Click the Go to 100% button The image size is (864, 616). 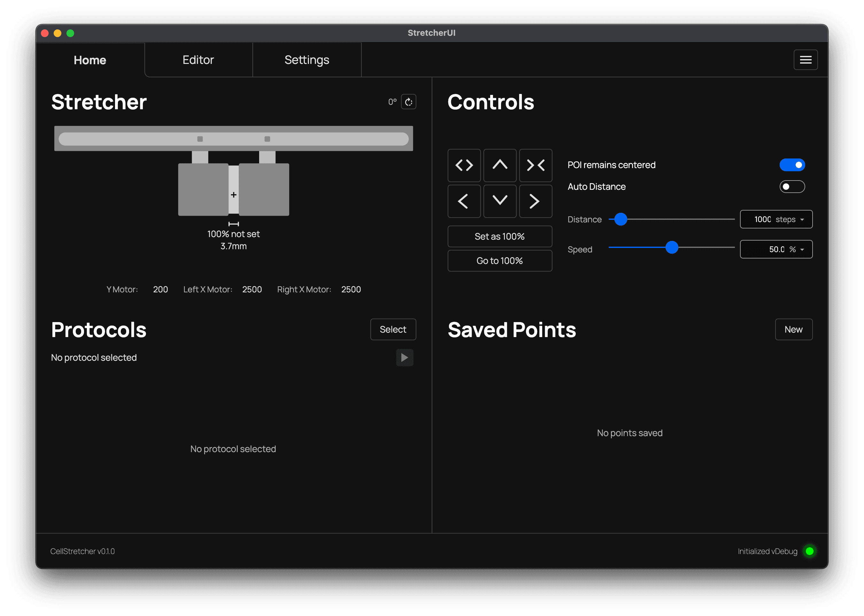pyautogui.click(x=499, y=261)
